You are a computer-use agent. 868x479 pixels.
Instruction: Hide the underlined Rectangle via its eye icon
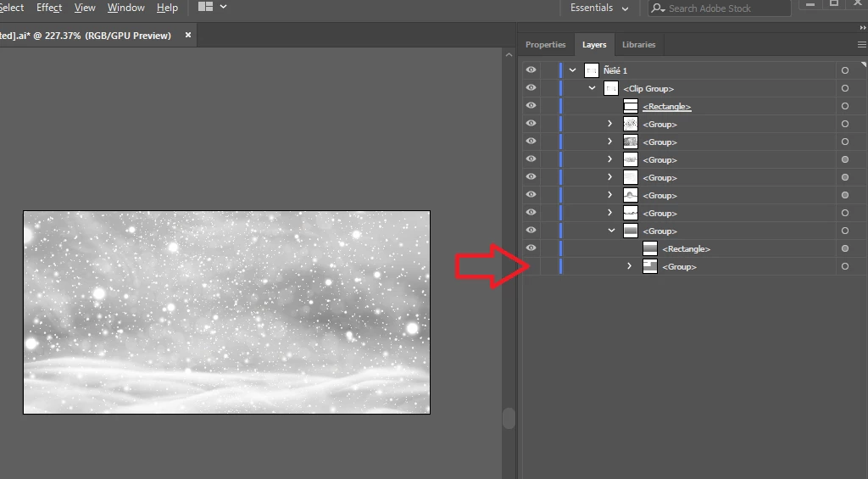[x=531, y=105]
